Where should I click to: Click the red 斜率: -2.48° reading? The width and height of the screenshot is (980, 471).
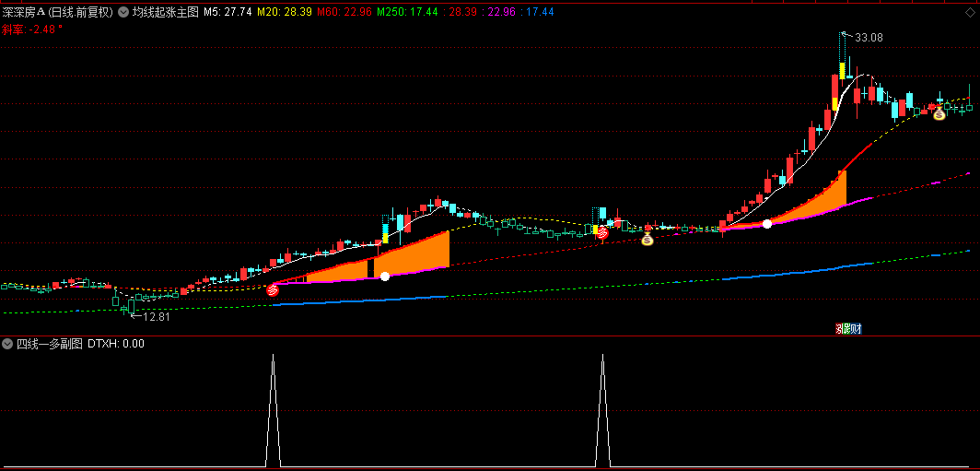(32, 29)
